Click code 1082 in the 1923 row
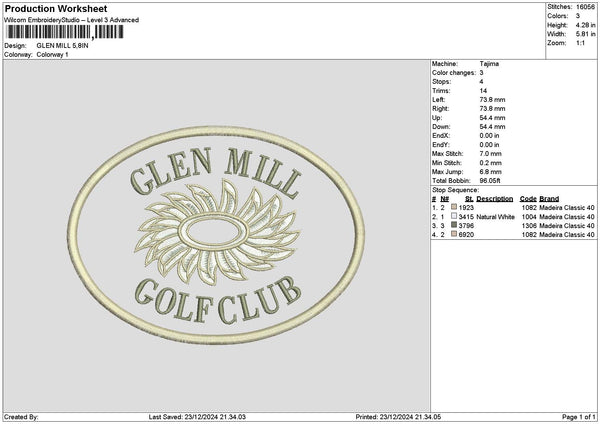 click(529, 208)
